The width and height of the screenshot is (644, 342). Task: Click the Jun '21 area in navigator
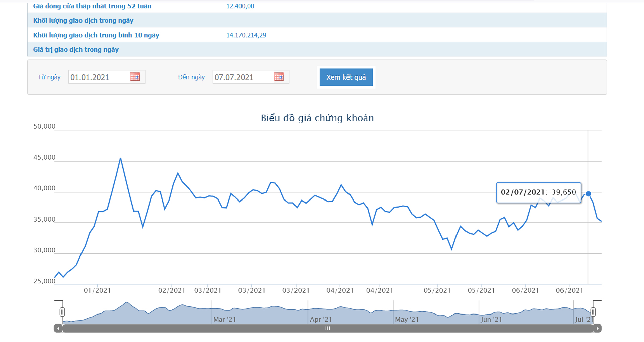pos(491,319)
